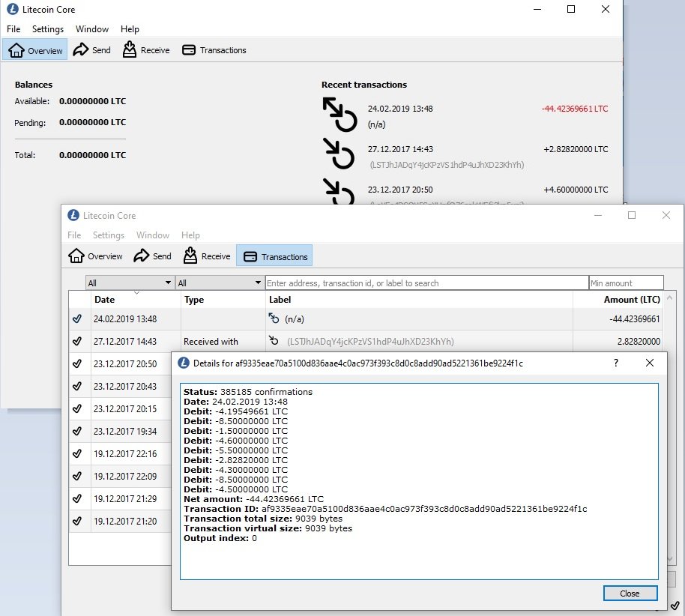
Task: Click the received icon beside LSTJhJADqY4 address label
Action: click(274, 340)
